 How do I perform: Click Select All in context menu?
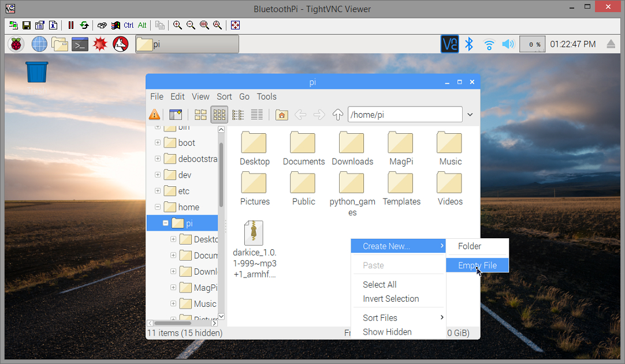pos(398,284)
